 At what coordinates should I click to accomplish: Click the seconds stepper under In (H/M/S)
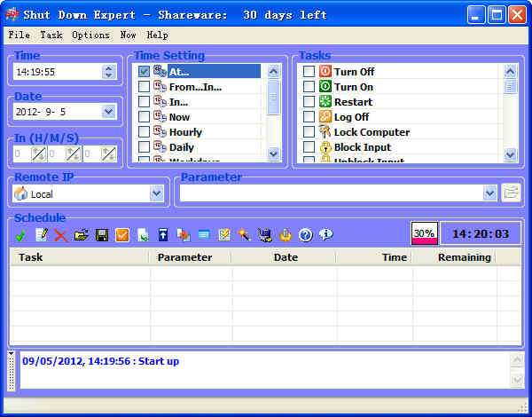[108, 154]
